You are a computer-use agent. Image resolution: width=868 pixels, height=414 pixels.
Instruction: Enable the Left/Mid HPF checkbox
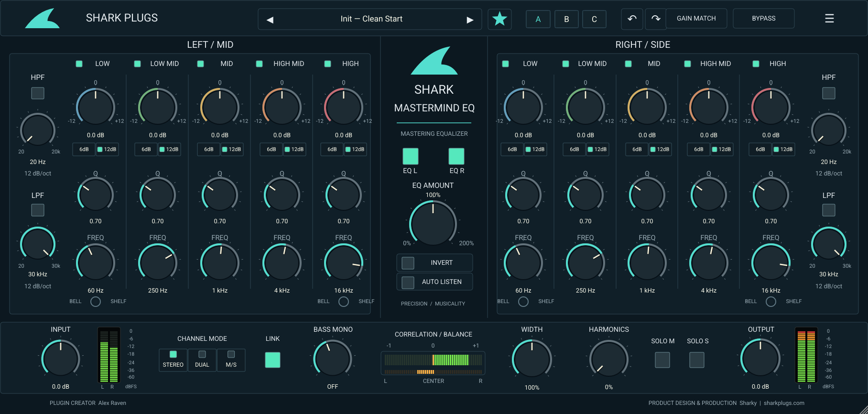(x=38, y=93)
